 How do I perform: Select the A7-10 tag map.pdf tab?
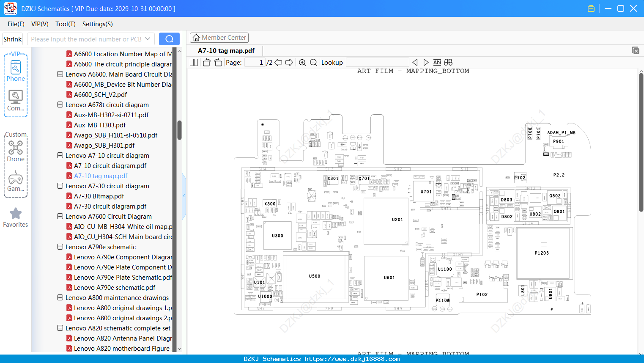226,50
